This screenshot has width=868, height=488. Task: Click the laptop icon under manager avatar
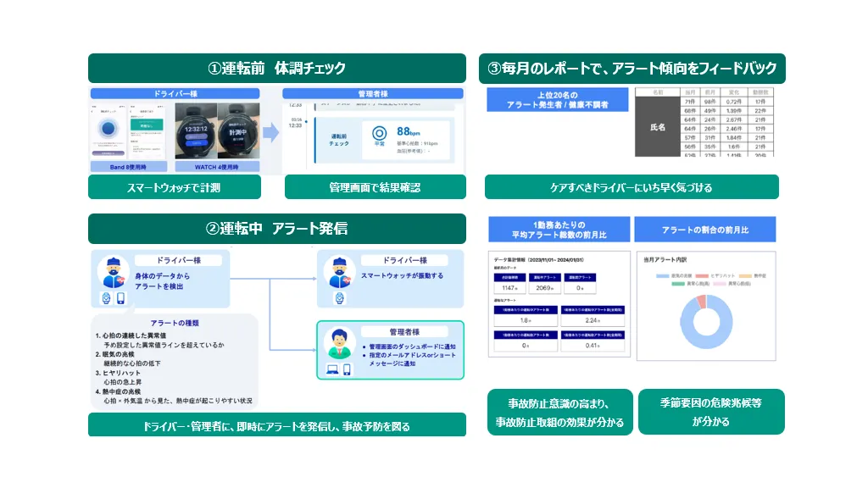332,369
